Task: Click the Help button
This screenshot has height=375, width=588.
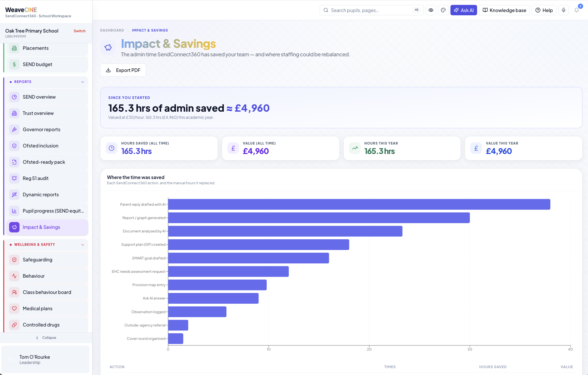Action: (x=544, y=10)
